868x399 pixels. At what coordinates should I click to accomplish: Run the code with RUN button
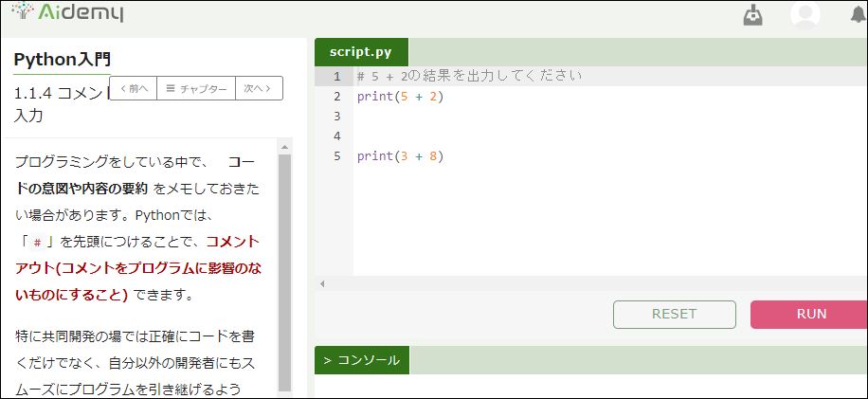[810, 315]
